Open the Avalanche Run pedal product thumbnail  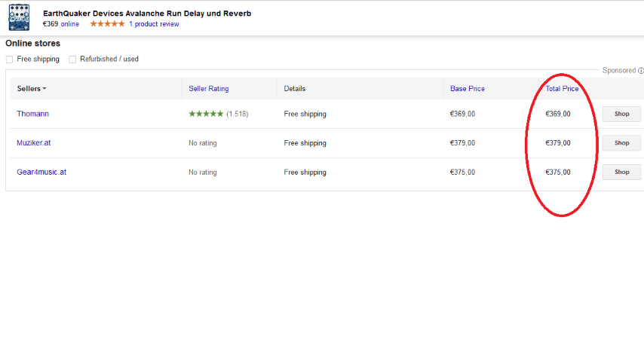(x=19, y=17)
